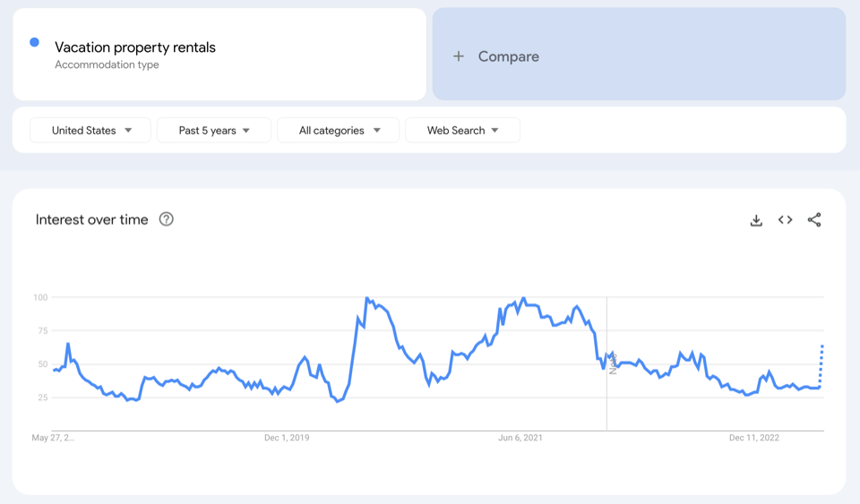
Task: Click the Dec 11, 2022 axis label
Action: [x=754, y=438]
